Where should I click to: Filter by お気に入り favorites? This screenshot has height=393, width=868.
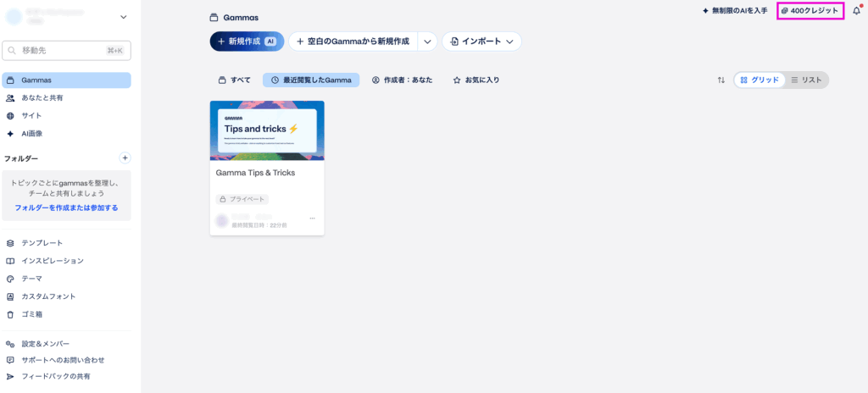pos(476,80)
